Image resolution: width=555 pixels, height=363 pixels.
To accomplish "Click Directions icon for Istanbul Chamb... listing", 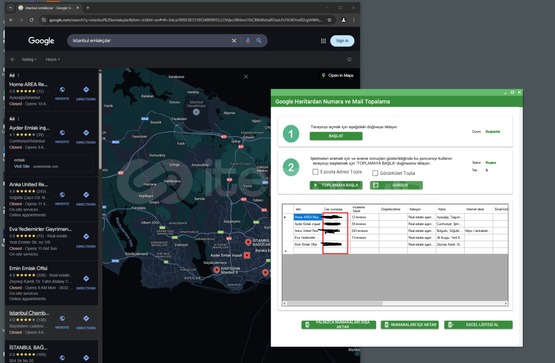I will (x=86, y=319).
